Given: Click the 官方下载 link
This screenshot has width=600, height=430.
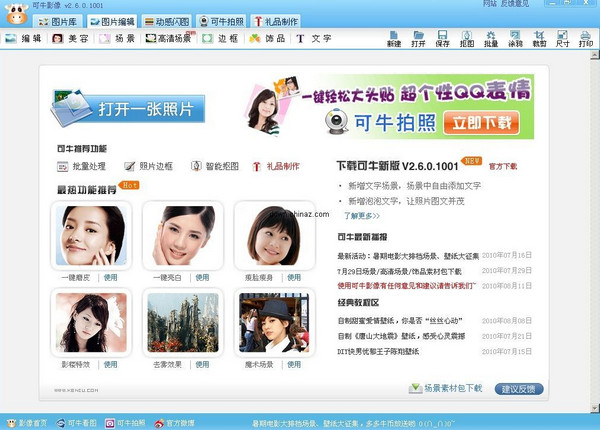Looking at the screenshot, I should (503, 166).
